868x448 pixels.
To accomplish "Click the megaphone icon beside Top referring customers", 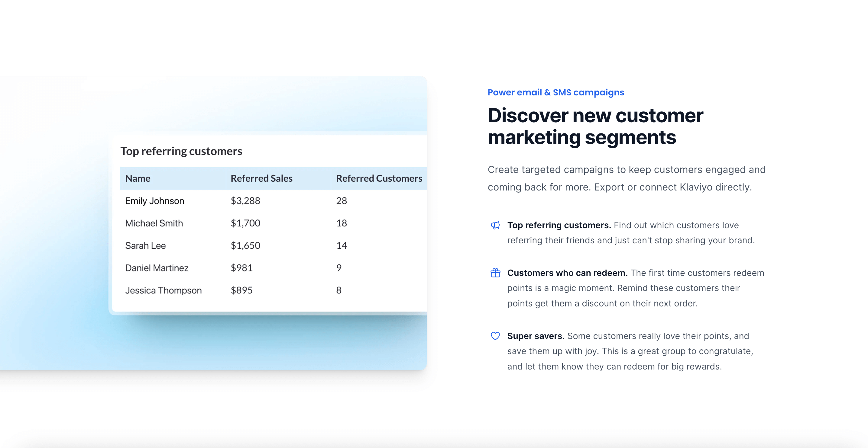I will pyautogui.click(x=495, y=226).
